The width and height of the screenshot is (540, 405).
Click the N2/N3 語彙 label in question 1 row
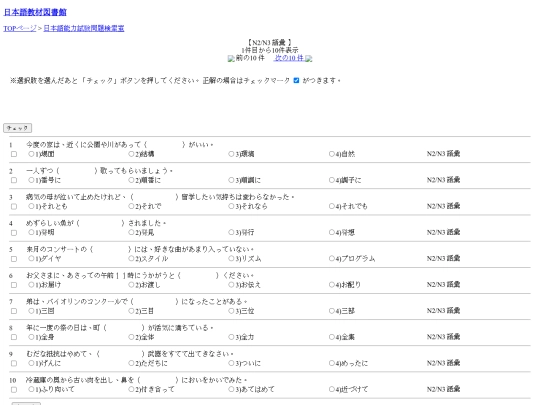click(x=443, y=154)
